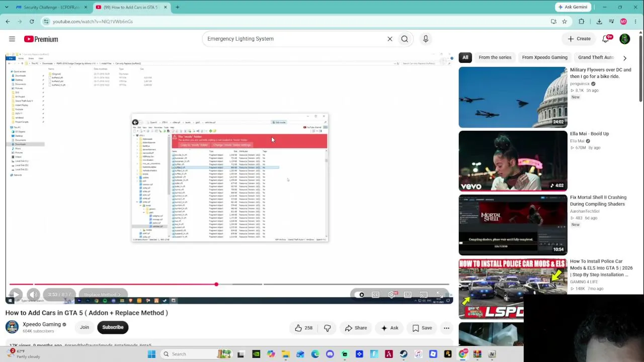The image size is (644, 362).
Task: Focus the YouTube search input field
Action: (x=294, y=39)
